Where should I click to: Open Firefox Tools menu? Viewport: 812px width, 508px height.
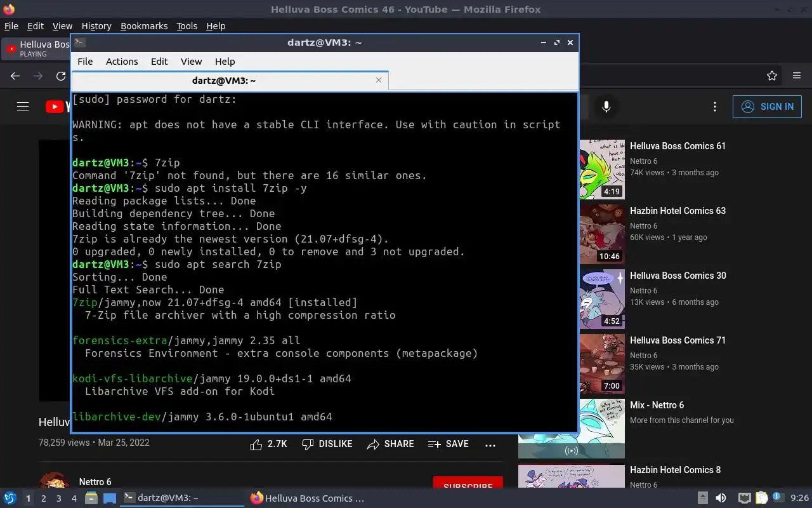(x=187, y=26)
